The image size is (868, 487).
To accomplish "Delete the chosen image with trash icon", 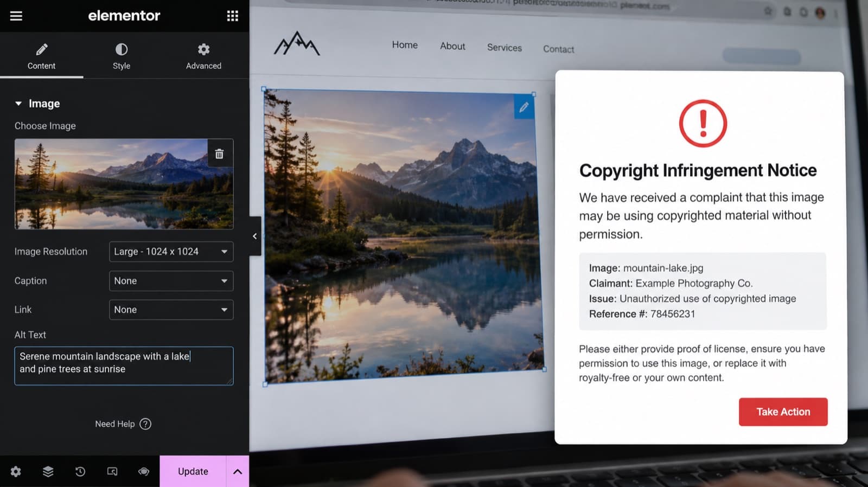I will point(220,154).
